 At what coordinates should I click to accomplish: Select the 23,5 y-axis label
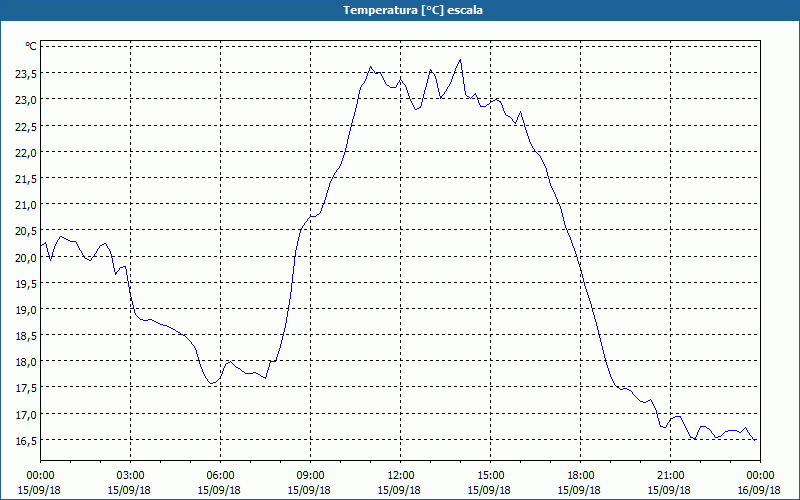point(26,74)
